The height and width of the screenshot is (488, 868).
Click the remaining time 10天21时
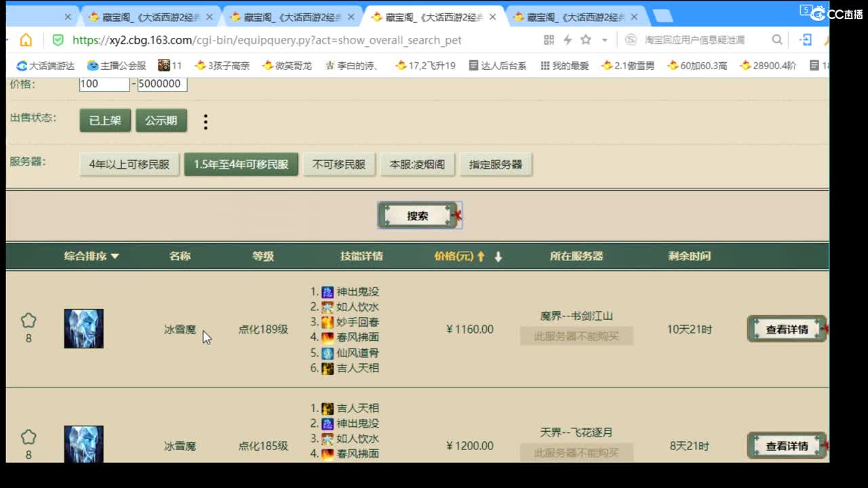[690, 329]
